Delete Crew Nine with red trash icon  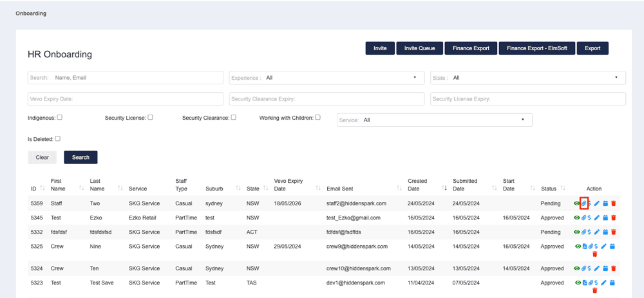594,254
